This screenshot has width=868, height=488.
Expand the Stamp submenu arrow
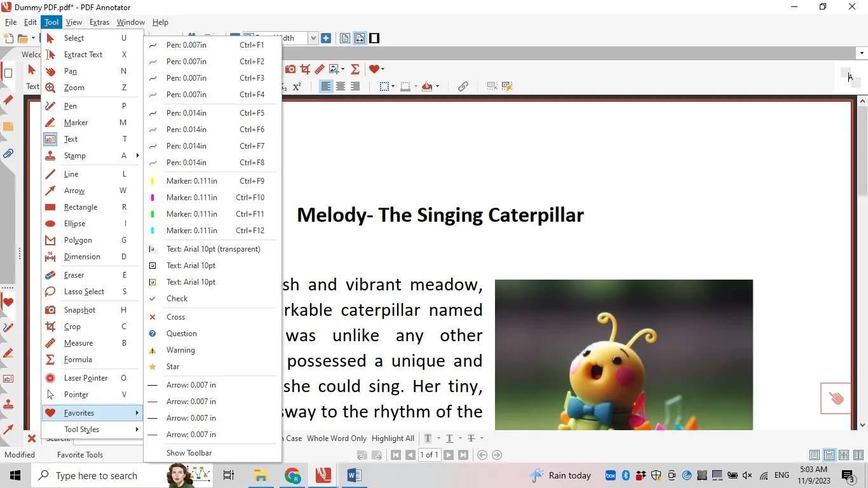[x=136, y=156]
